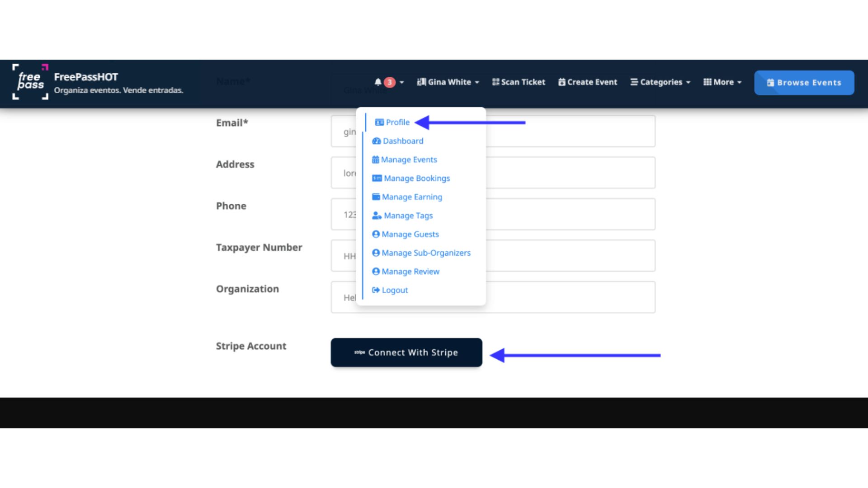The width and height of the screenshot is (868, 488).
Task: Expand the Gina White account dropdown
Action: click(x=448, y=82)
